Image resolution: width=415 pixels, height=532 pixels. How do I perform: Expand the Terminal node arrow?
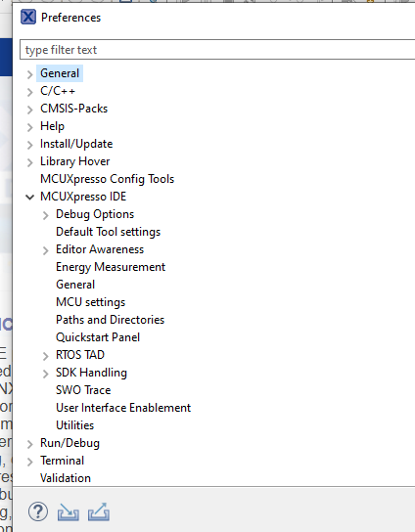[30, 462]
